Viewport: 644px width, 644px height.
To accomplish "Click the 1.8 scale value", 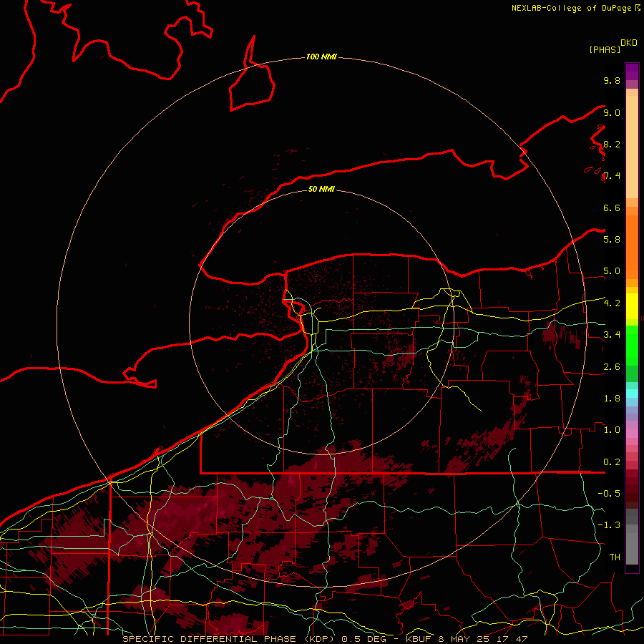I will 612,399.
